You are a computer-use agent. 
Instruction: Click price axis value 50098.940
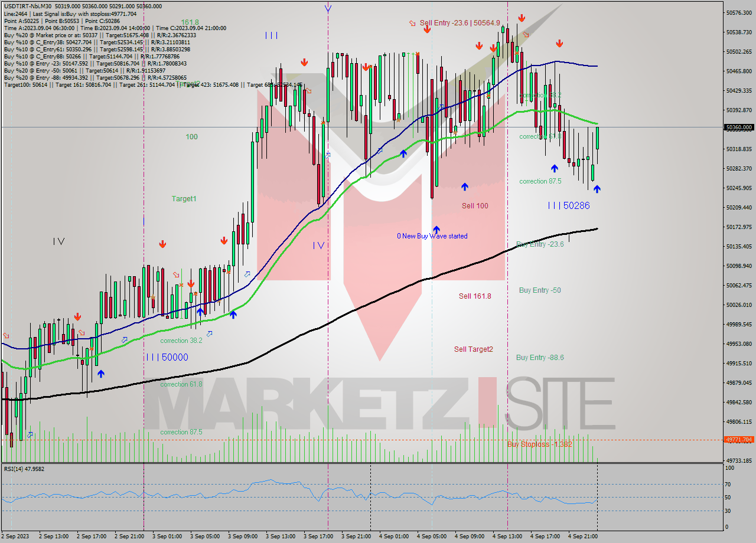pyautogui.click(x=739, y=266)
